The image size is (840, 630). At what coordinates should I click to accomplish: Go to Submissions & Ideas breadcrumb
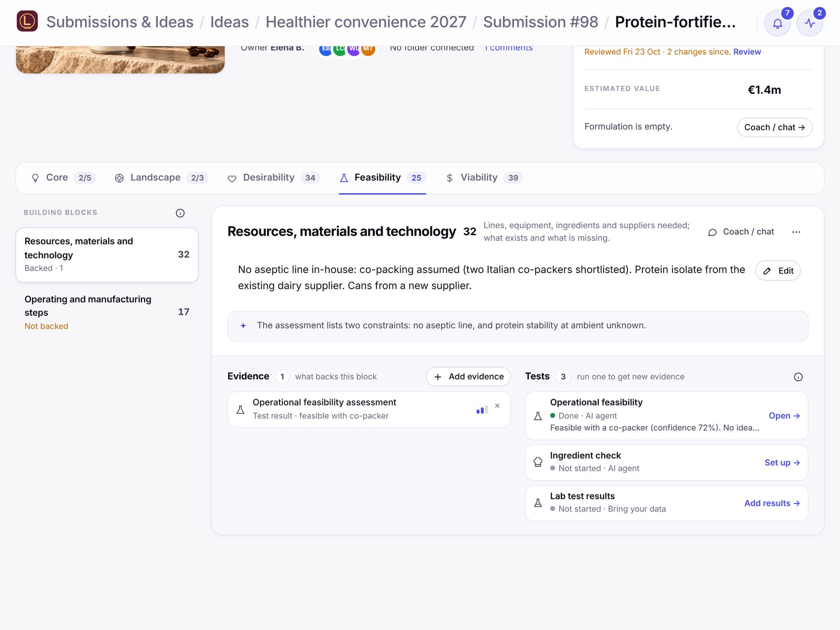point(120,22)
